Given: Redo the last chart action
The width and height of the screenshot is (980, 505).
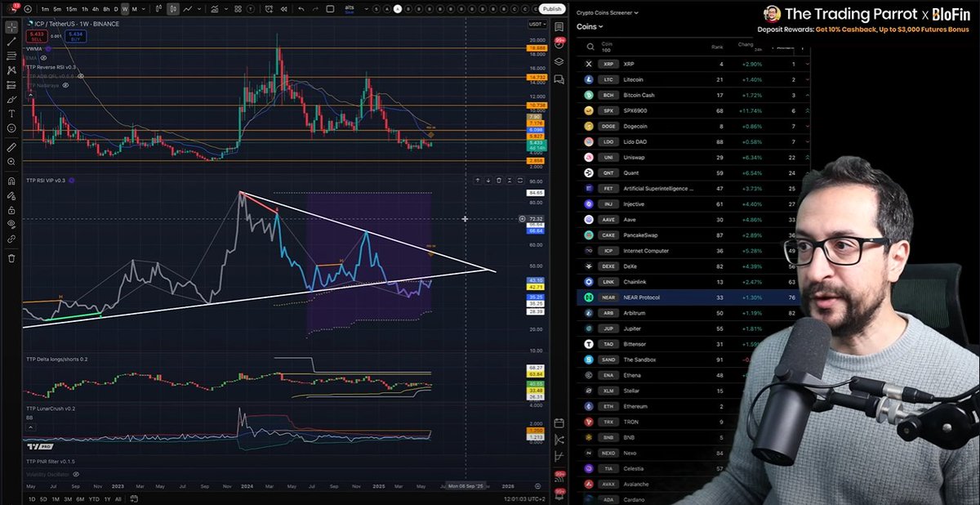Looking at the screenshot, I should [x=315, y=9].
